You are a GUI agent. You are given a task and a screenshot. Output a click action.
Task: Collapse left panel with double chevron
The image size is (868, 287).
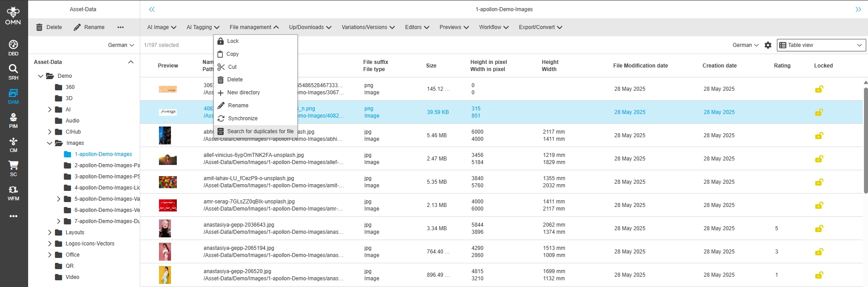pos(152,9)
